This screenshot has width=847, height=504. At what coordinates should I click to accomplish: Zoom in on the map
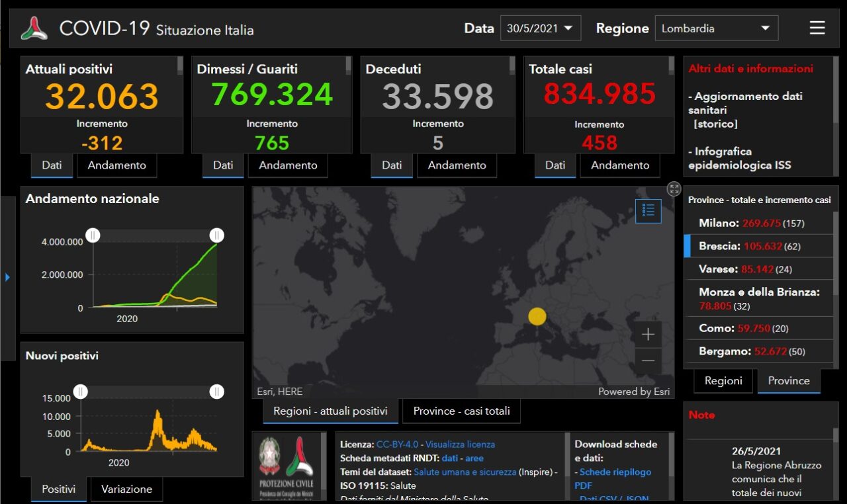[648, 335]
